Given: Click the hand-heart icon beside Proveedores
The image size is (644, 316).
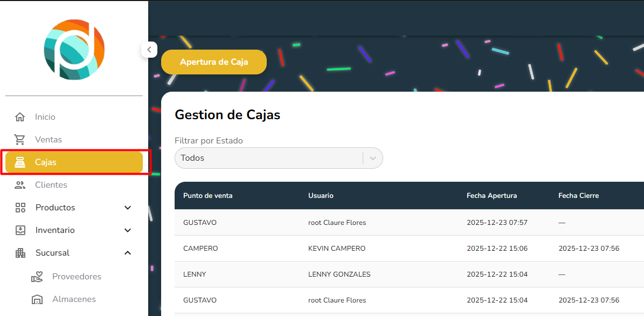Looking at the screenshot, I should 37,277.
